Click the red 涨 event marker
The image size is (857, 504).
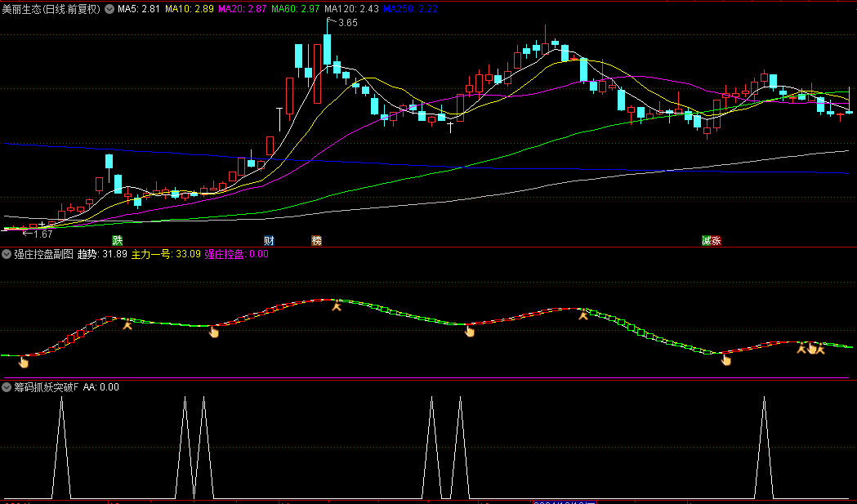(x=716, y=240)
